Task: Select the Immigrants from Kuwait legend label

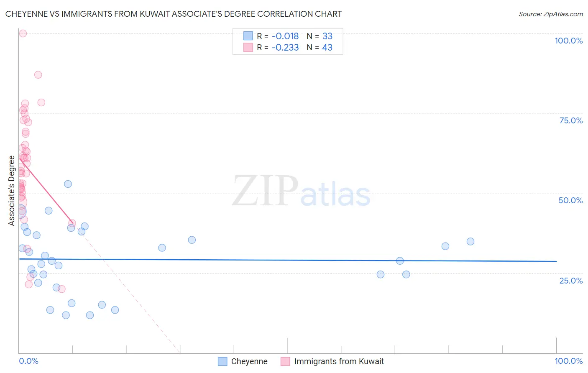Action: point(339,361)
